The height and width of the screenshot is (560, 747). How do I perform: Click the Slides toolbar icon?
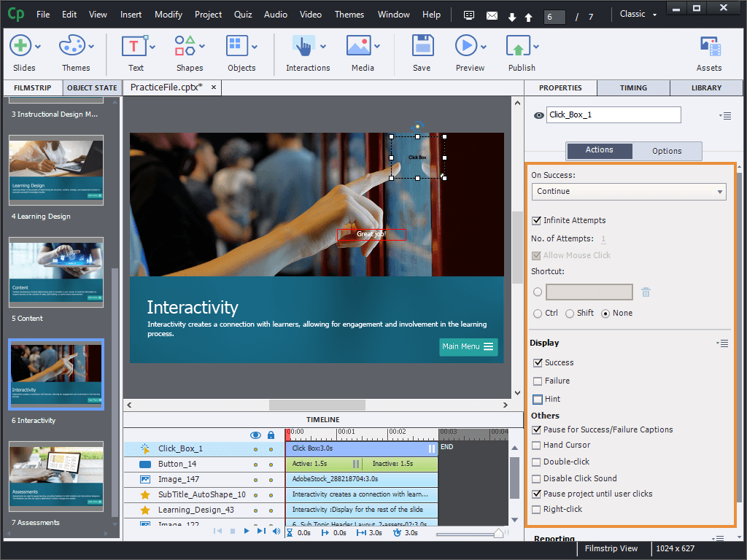pyautogui.click(x=20, y=47)
